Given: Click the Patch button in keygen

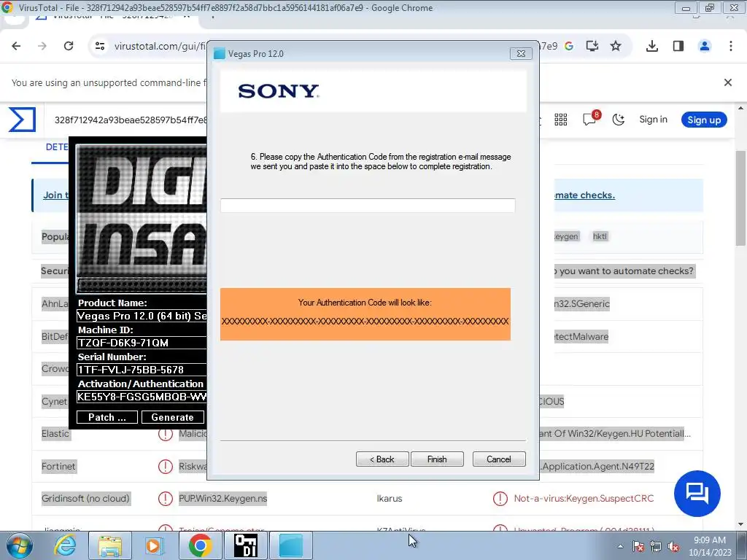Looking at the screenshot, I should [107, 417].
